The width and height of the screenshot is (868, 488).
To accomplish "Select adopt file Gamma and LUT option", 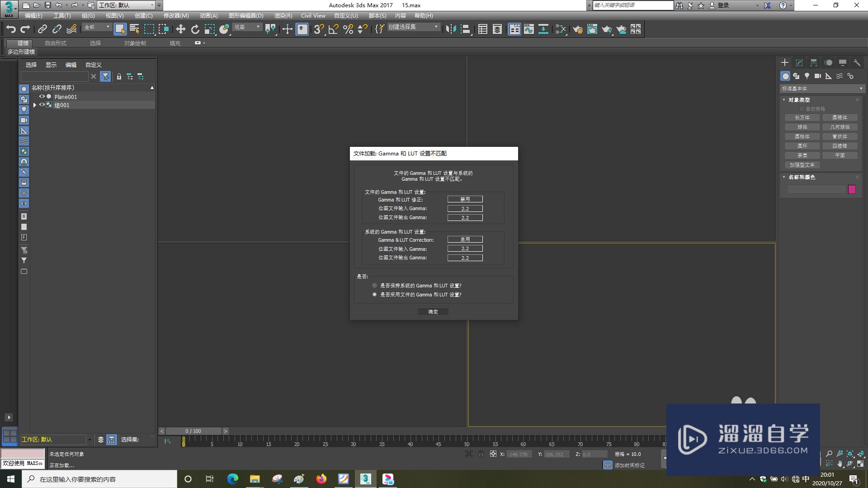I will coord(374,295).
